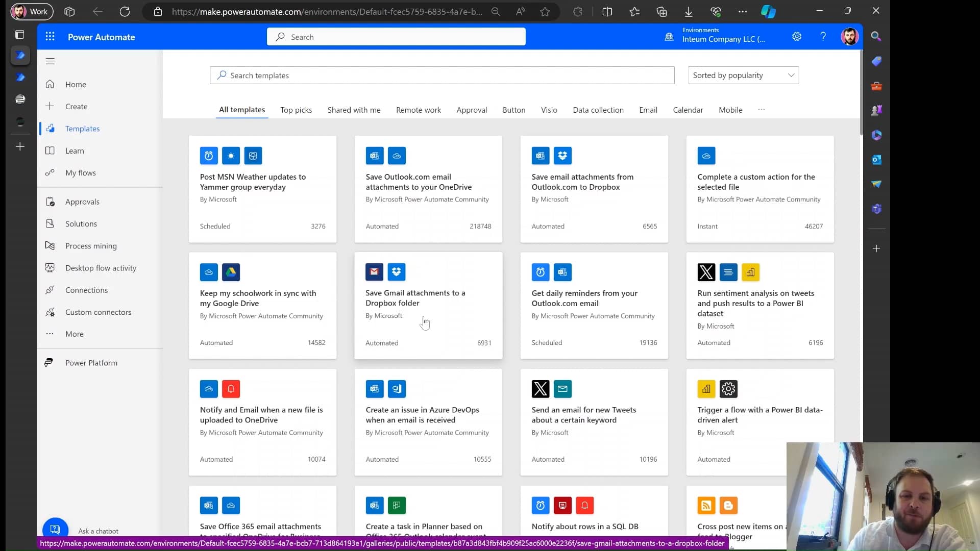The height and width of the screenshot is (551, 980).
Task: Refresh the browser page
Action: 125,12
